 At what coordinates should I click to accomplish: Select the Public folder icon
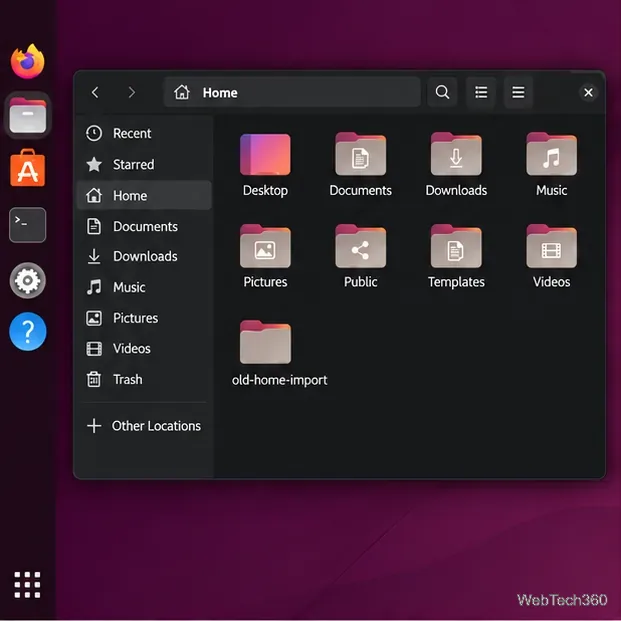click(x=360, y=246)
